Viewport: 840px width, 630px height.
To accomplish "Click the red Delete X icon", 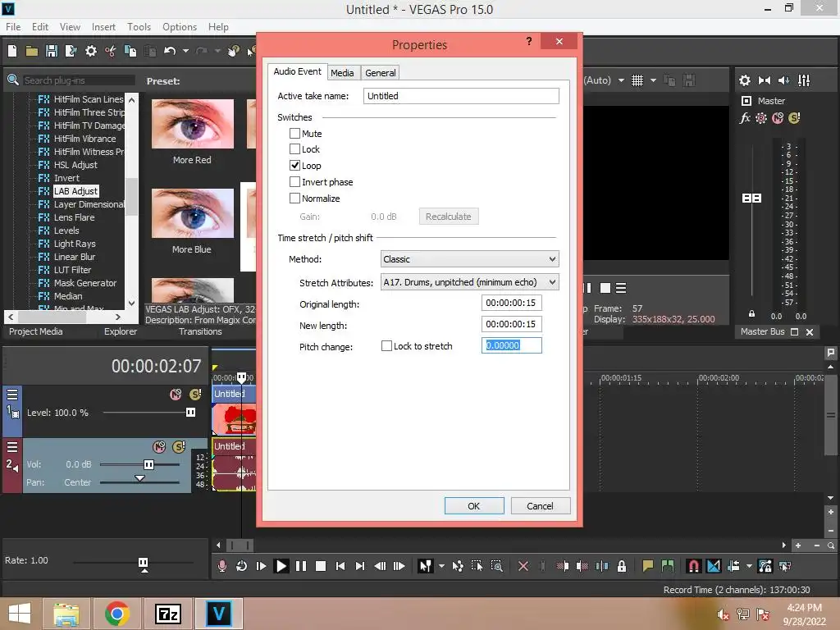I will [523, 566].
